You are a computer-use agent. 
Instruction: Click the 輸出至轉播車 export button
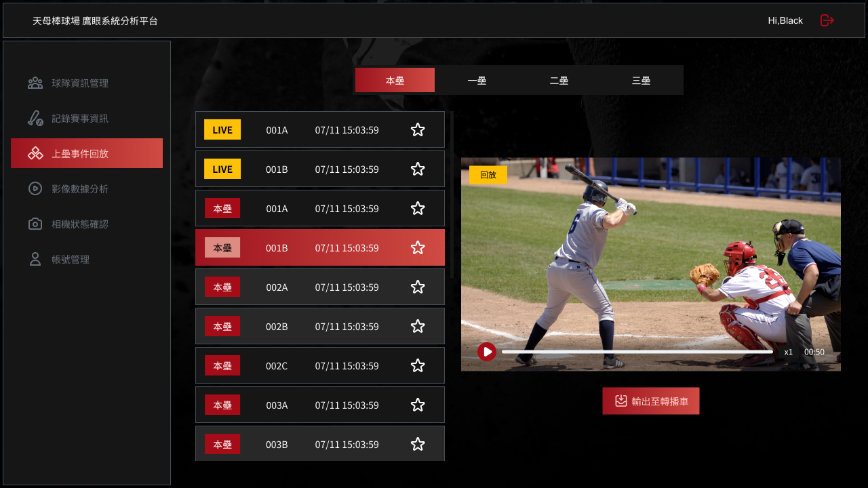point(650,401)
